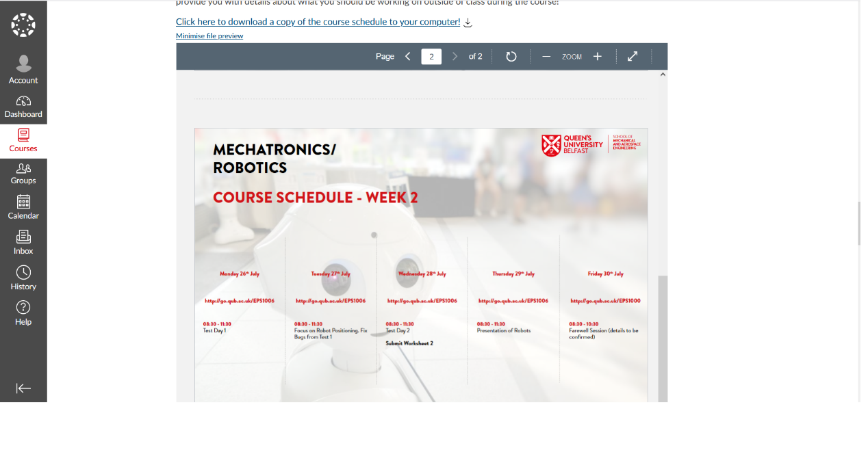The image size is (868, 465).
Task: Open the Inbox in the sidebar
Action: pos(23,243)
